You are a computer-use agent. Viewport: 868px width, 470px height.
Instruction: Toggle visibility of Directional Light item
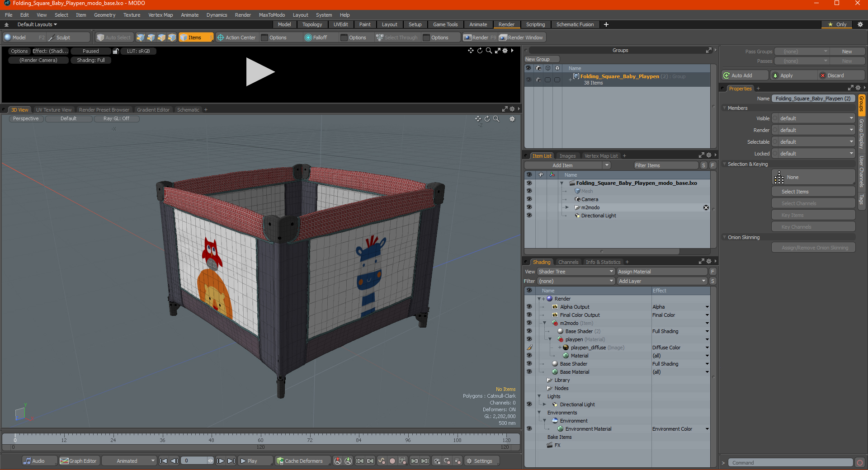pyautogui.click(x=529, y=216)
